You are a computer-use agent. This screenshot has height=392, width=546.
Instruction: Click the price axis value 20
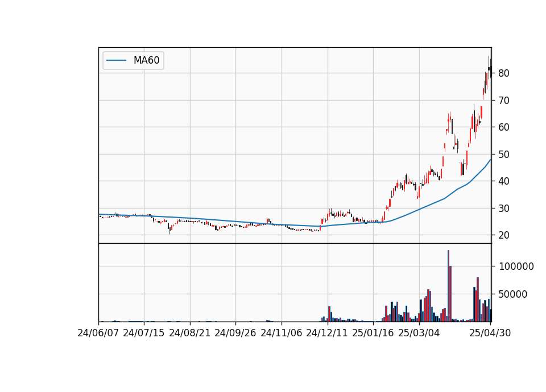504,235
